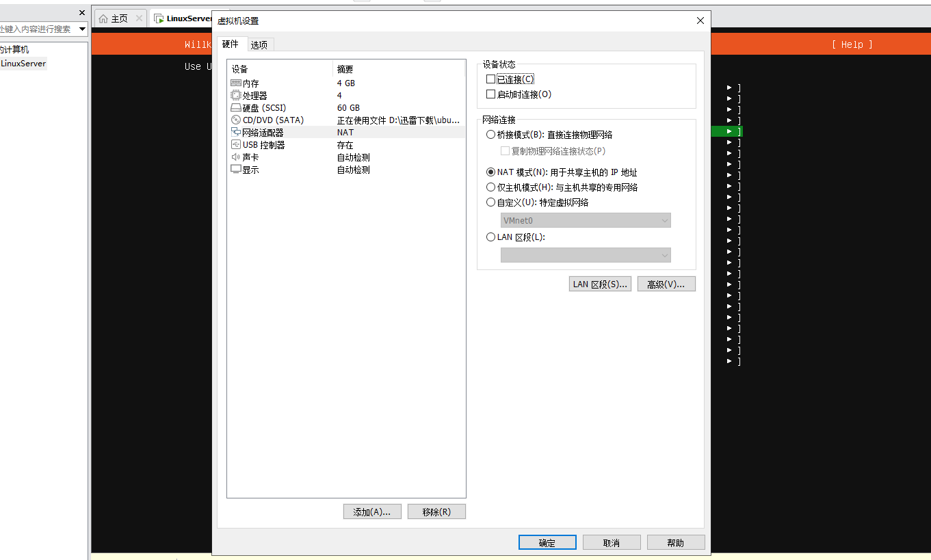Click the 高级(V)... button
The width and height of the screenshot is (931, 560).
(x=666, y=284)
